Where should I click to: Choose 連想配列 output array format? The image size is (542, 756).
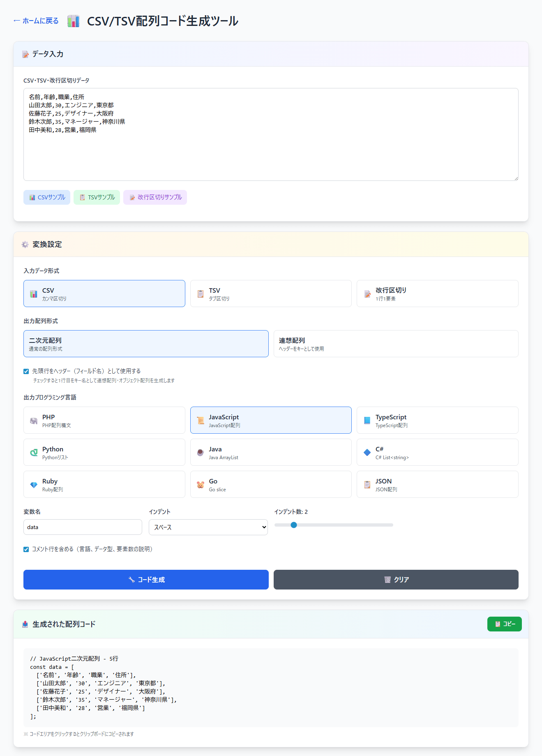coord(395,344)
